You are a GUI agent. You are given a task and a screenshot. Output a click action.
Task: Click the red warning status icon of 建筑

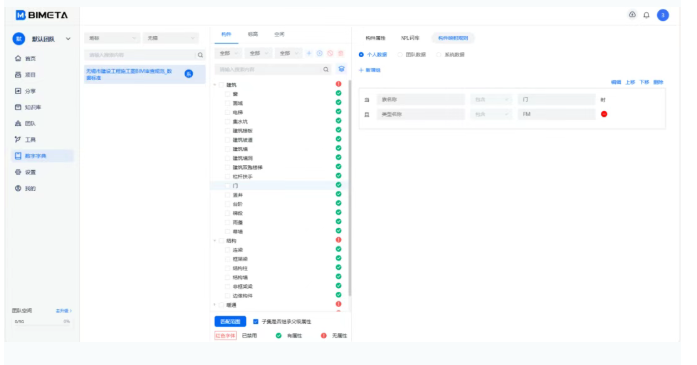click(338, 84)
